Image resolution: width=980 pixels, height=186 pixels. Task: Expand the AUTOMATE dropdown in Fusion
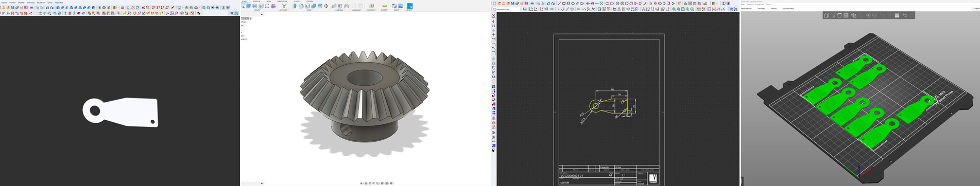tap(284, 10)
